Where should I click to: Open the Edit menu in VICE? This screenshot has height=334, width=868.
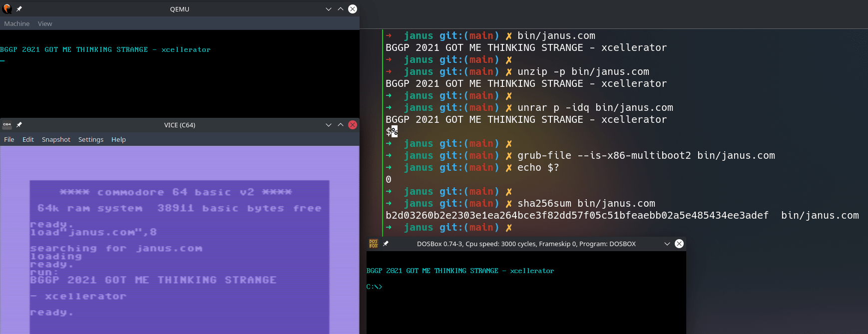coord(28,139)
